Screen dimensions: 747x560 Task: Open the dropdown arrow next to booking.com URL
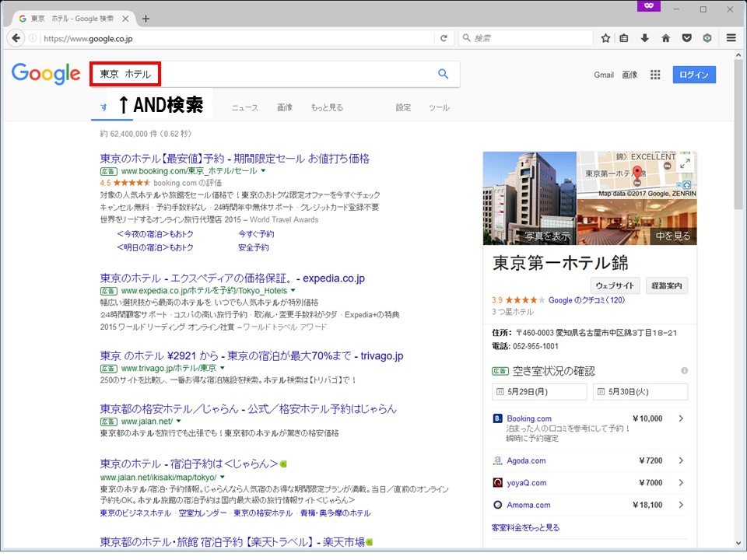(263, 170)
